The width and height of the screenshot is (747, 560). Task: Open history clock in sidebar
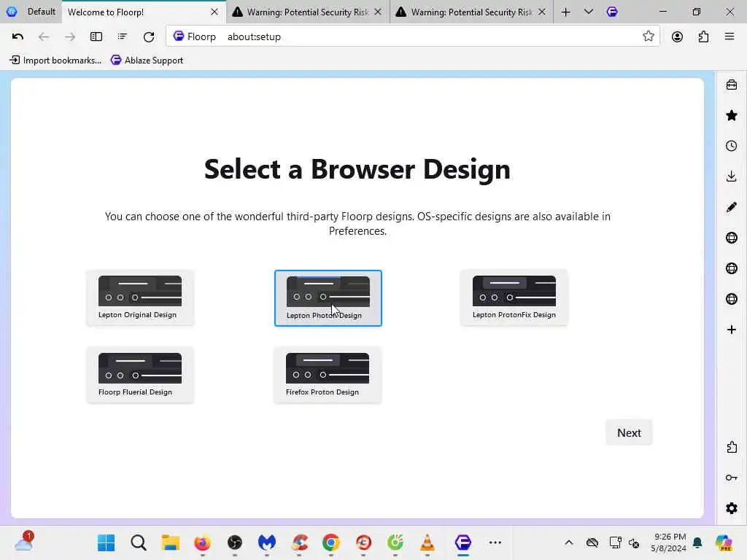click(732, 146)
